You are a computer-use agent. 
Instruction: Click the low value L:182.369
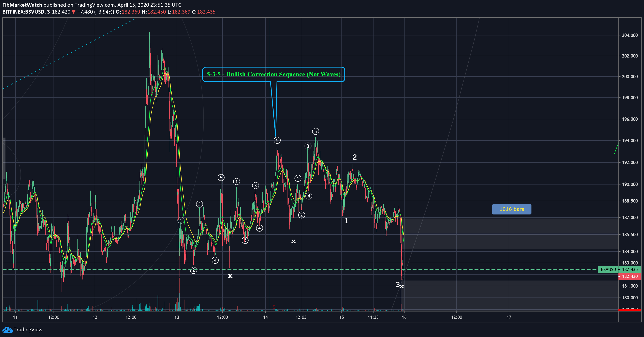[179, 12]
